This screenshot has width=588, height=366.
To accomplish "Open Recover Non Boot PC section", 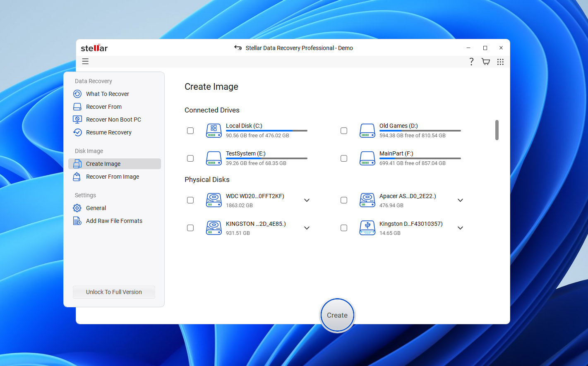I will 113,120.
